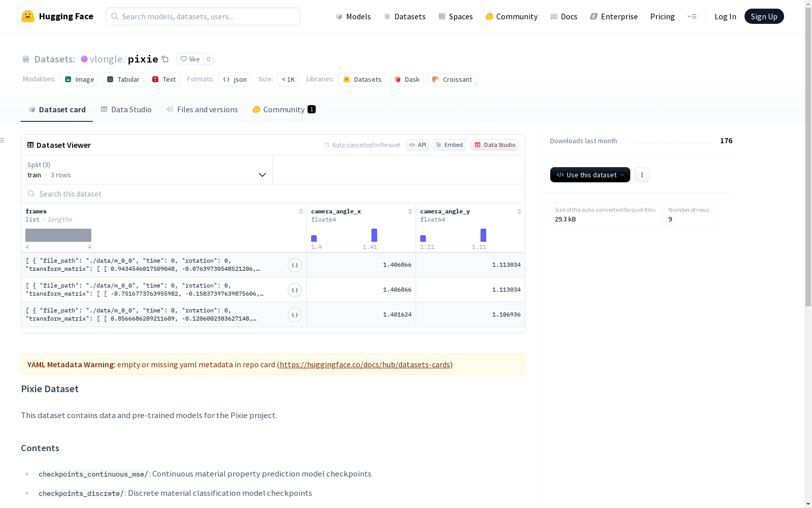
Task: Open the datasets-cards docs link in warning
Action: pyautogui.click(x=365, y=364)
